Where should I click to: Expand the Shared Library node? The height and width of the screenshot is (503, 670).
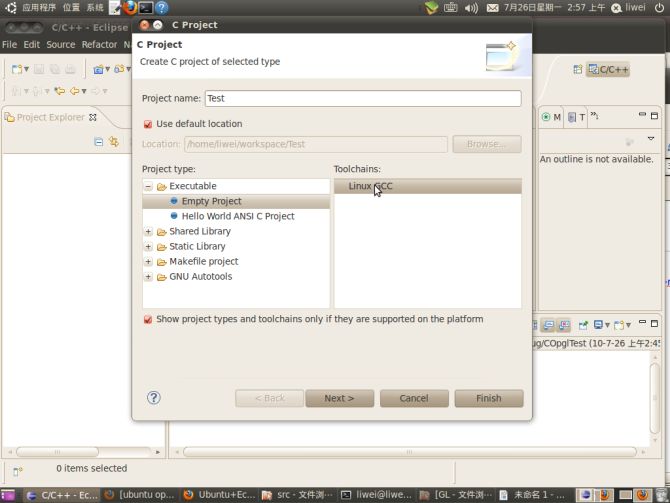[148, 232]
